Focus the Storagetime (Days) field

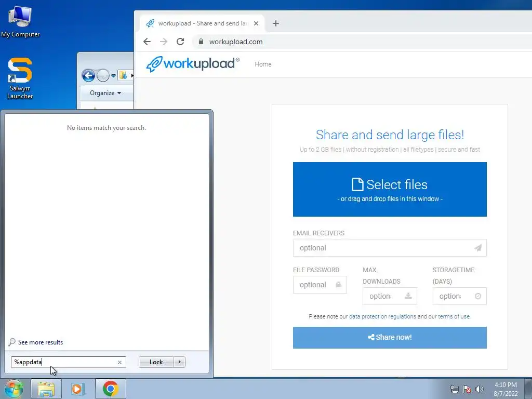coord(459,296)
